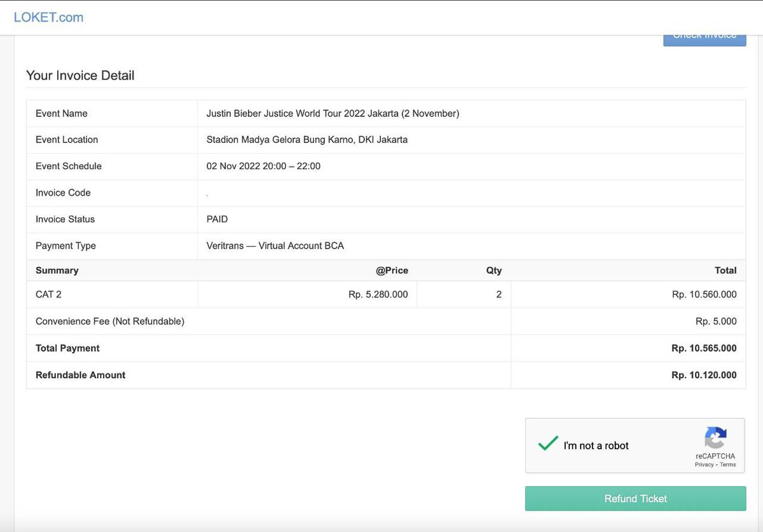Click the Convenience Fee (Not Refundable) label

[110, 321]
